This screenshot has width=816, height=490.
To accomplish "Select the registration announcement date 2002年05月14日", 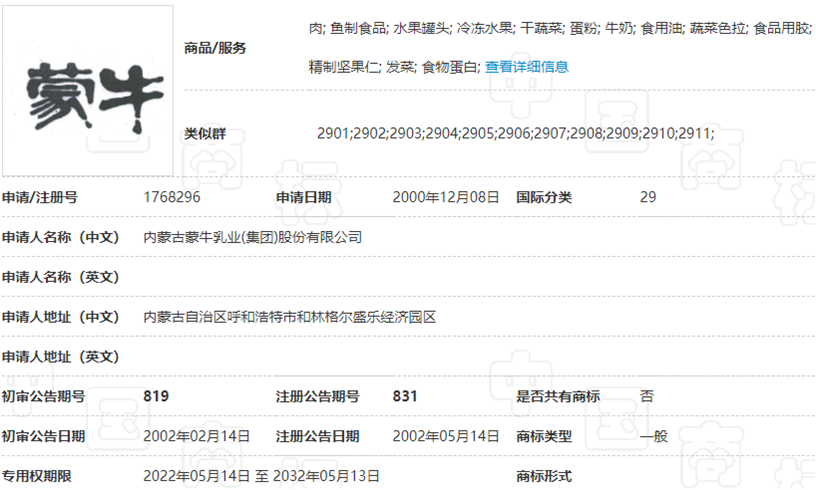I will tap(445, 436).
